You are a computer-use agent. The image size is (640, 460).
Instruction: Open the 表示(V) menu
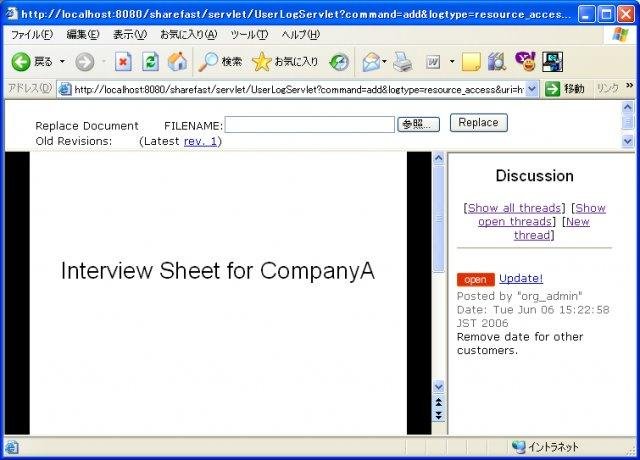coord(130,35)
